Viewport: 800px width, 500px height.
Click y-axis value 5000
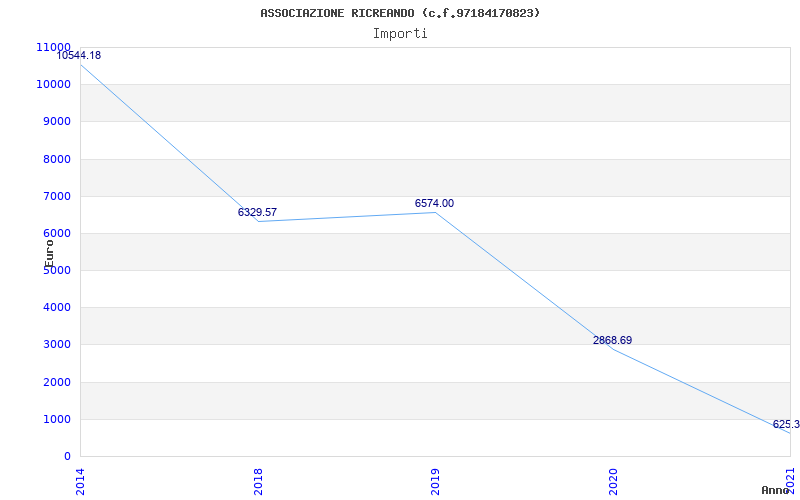click(56, 270)
